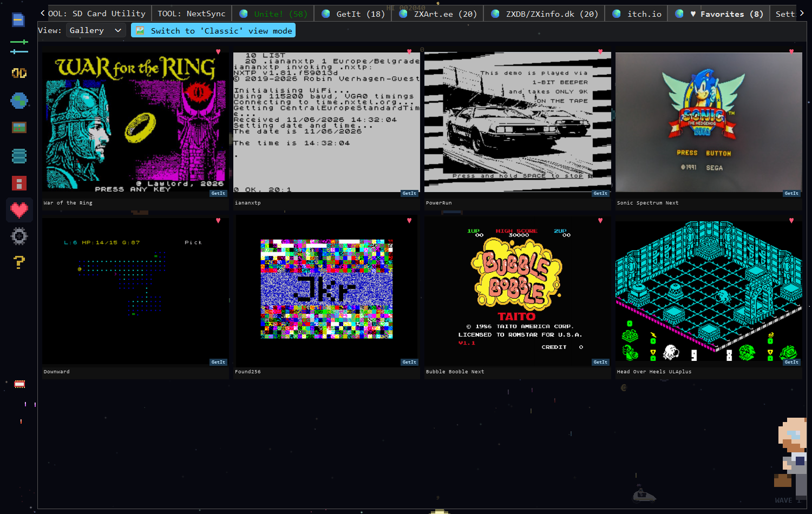
Task: Open the ZXArt.ee (20) tab
Action: coord(438,14)
